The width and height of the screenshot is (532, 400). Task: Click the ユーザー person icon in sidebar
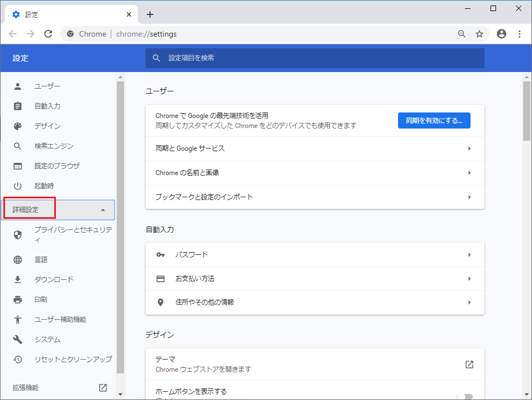pos(18,86)
